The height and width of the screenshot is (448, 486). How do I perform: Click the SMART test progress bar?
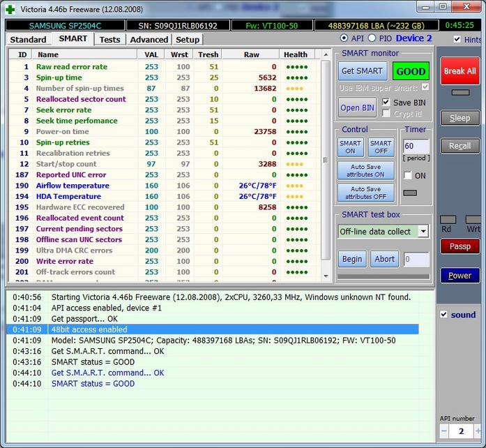pos(384,276)
